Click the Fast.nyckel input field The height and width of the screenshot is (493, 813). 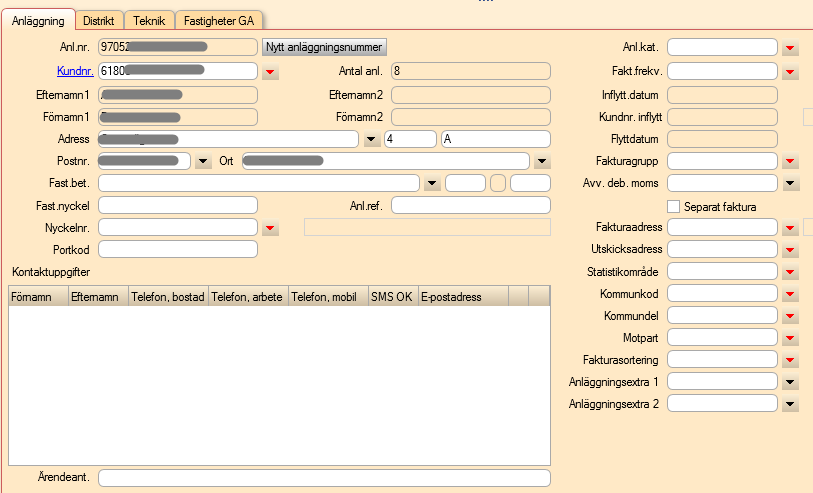(178, 205)
